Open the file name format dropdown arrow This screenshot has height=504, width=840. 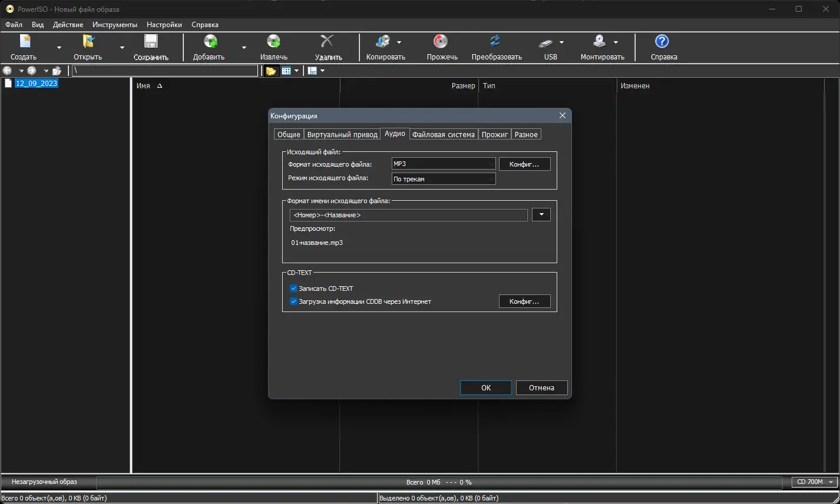click(x=541, y=215)
